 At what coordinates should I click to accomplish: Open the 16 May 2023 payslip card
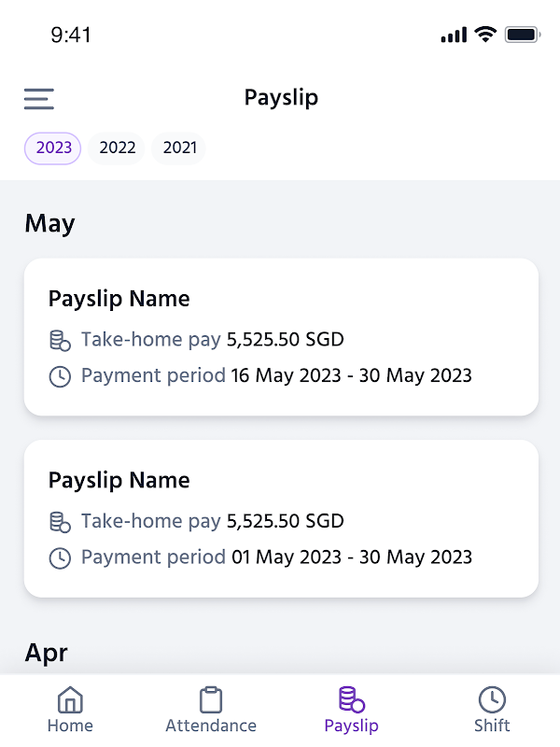pos(281,337)
